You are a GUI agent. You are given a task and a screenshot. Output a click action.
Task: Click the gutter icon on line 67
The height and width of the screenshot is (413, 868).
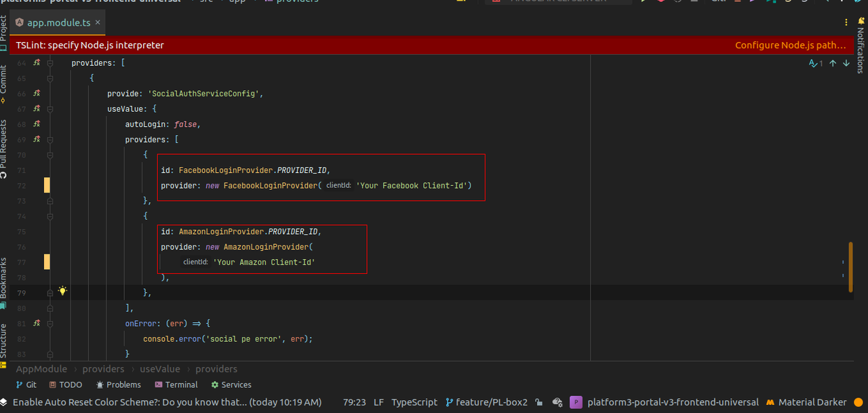pyautogui.click(x=37, y=109)
